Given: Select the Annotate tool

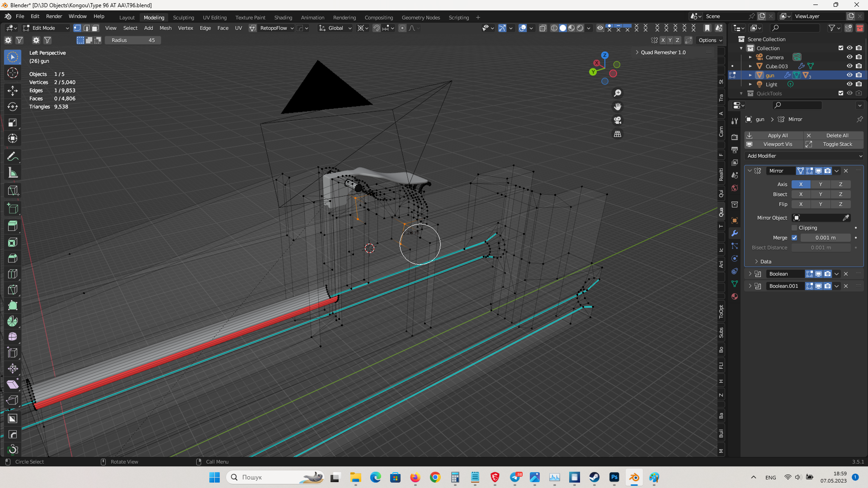Looking at the screenshot, I should click(x=13, y=157).
